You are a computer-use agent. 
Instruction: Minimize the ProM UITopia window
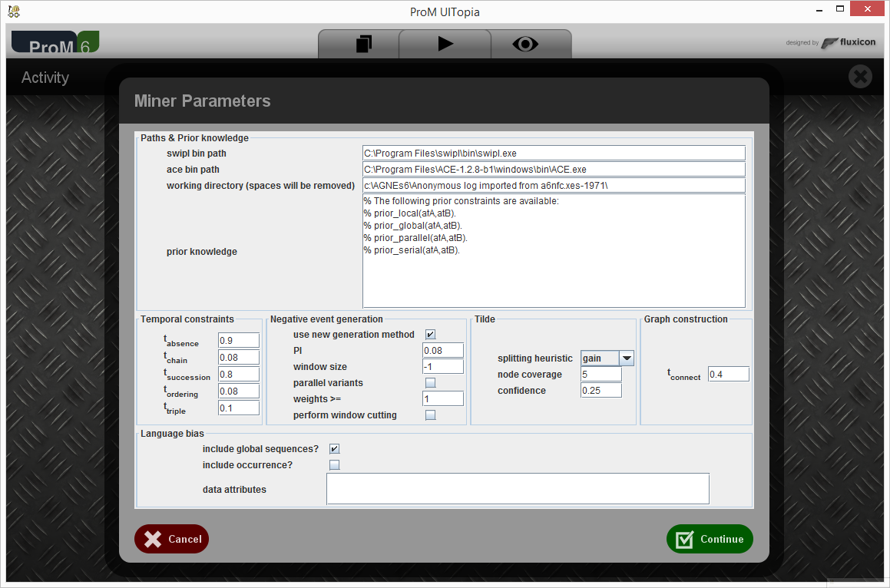coord(819,10)
